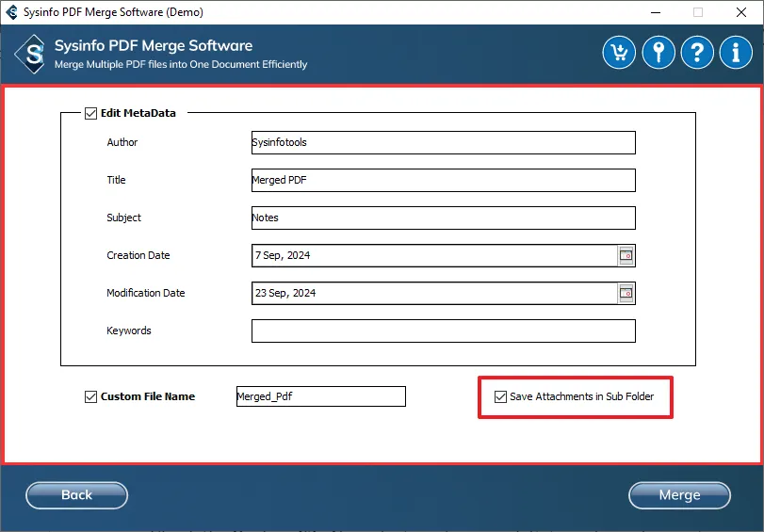
Task: Open the buy/cart icon in the header
Action: [619, 52]
